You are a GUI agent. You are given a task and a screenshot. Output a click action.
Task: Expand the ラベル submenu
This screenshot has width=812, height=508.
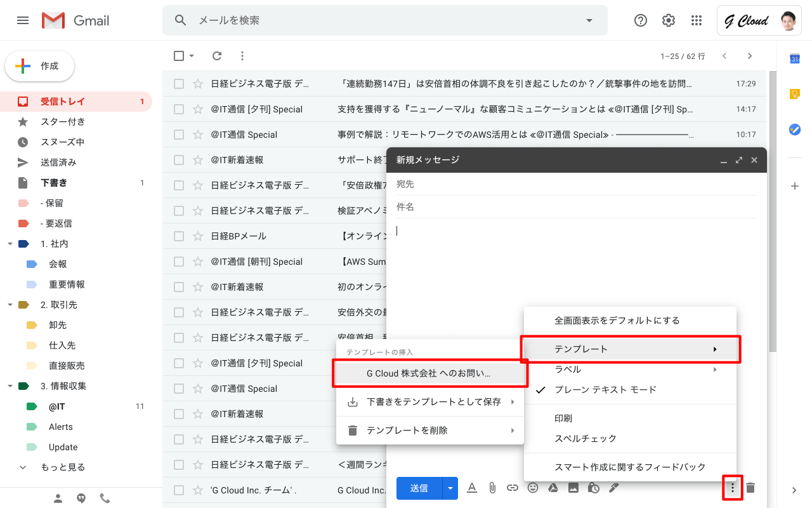point(630,370)
